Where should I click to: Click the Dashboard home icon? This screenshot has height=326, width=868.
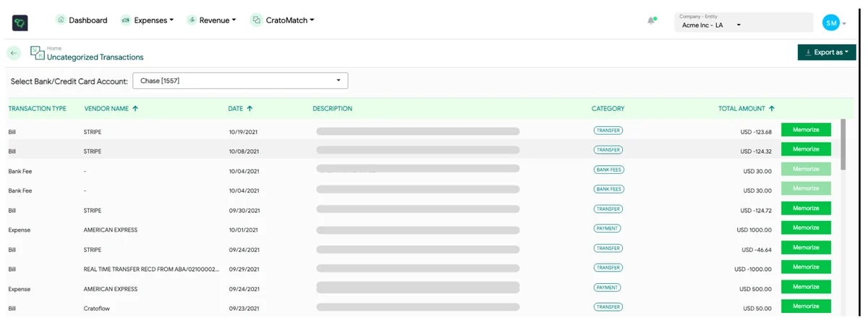click(x=61, y=20)
